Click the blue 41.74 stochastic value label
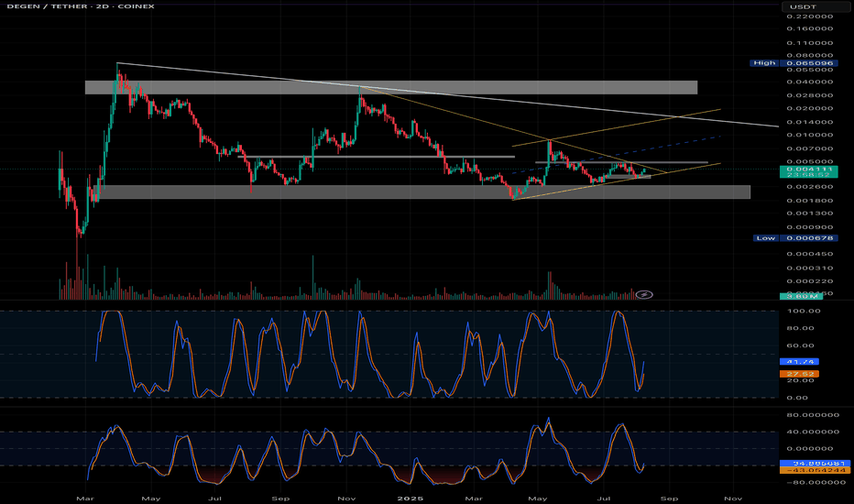 click(800, 362)
